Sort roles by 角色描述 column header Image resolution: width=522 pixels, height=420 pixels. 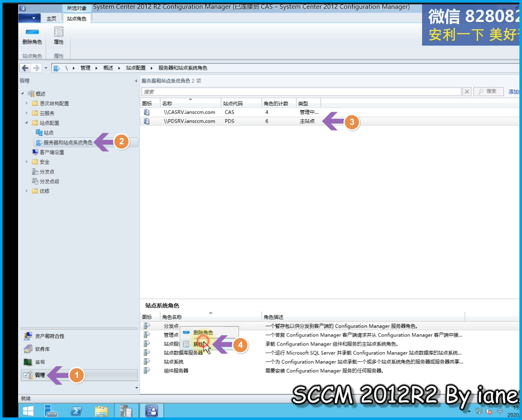[363, 317]
